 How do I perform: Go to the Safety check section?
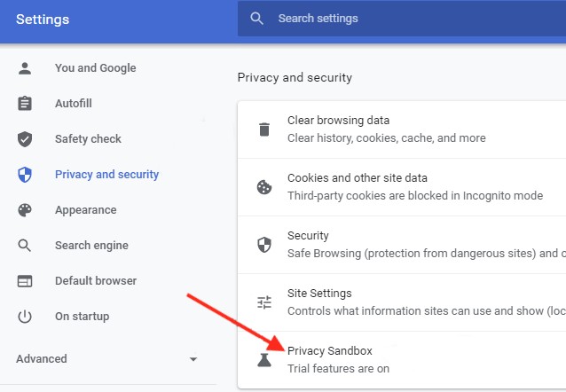tap(88, 139)
